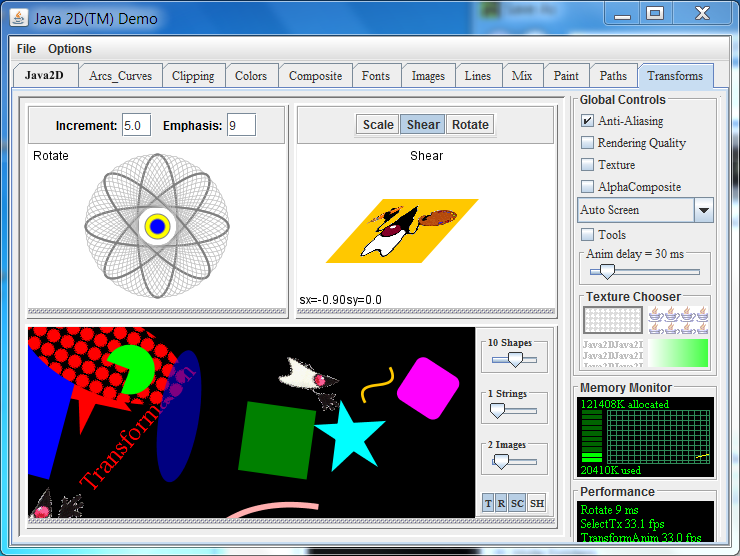The image size is (740, 556).
Task: Click the magenta rounded square shape
Action: pyautogui.click(x=428, y=388)
